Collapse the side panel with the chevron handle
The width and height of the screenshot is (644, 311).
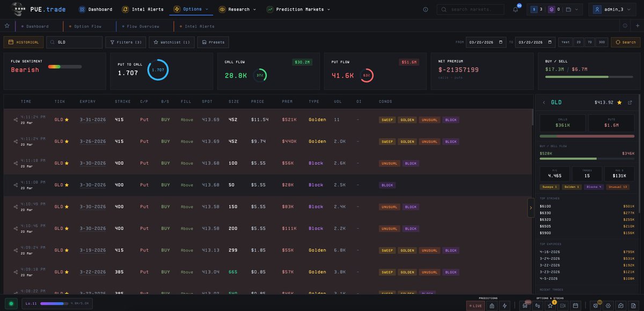[531, 208]
